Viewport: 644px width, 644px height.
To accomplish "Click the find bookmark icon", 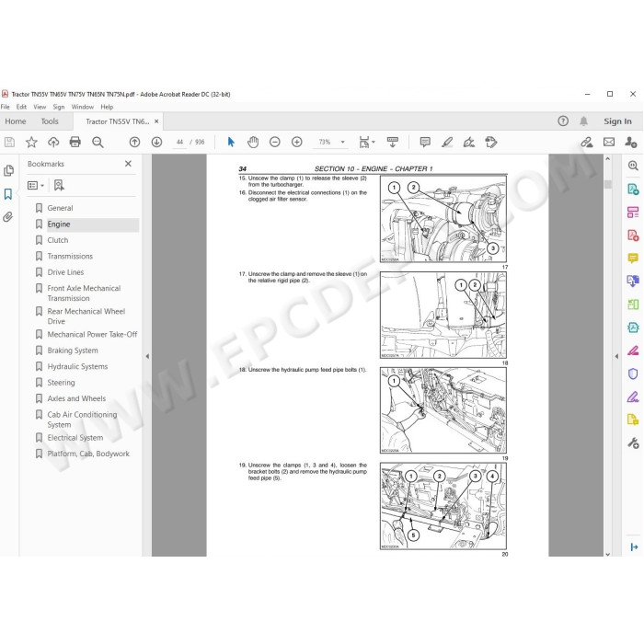I will tap(59, 185).
